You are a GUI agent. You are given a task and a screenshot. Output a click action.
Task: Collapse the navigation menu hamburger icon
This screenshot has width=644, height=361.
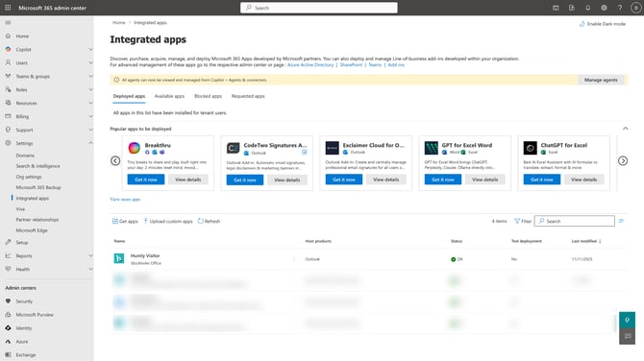click(x=9, y=23)
